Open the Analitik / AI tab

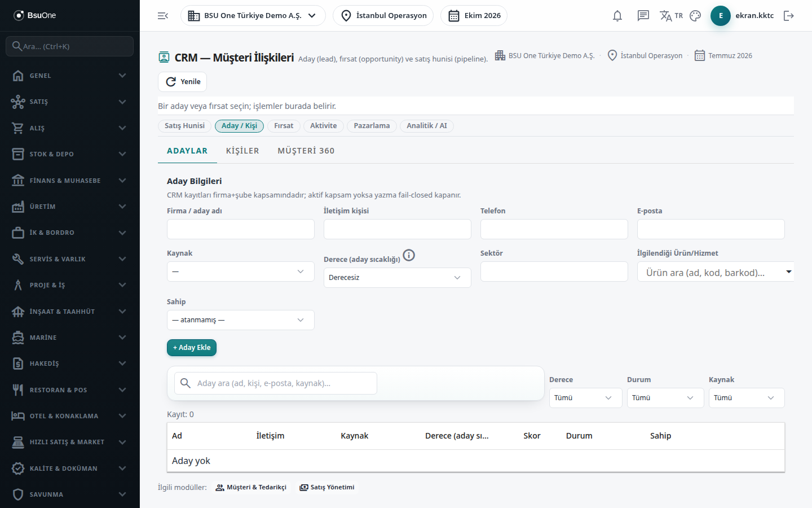pyautogui.click(x=427, y=126)
